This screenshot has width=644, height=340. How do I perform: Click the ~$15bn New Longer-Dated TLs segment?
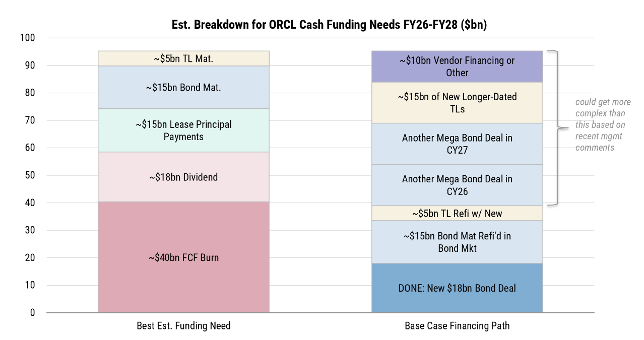pyautogui.click(x=457, y=103)
